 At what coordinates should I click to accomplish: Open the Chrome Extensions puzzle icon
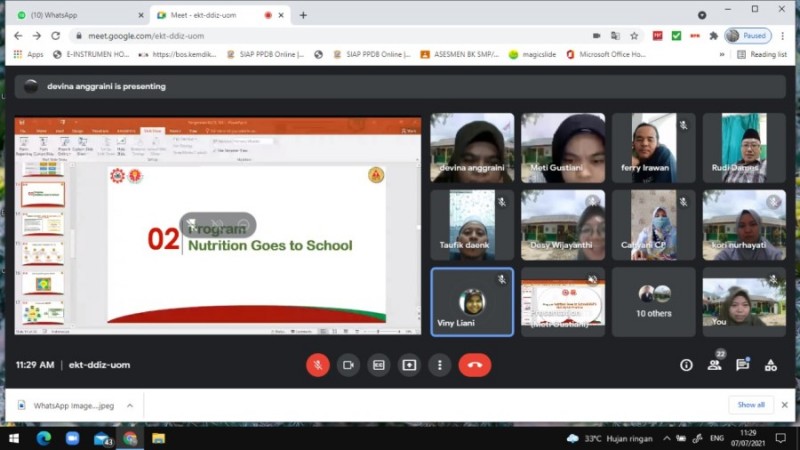713,35
